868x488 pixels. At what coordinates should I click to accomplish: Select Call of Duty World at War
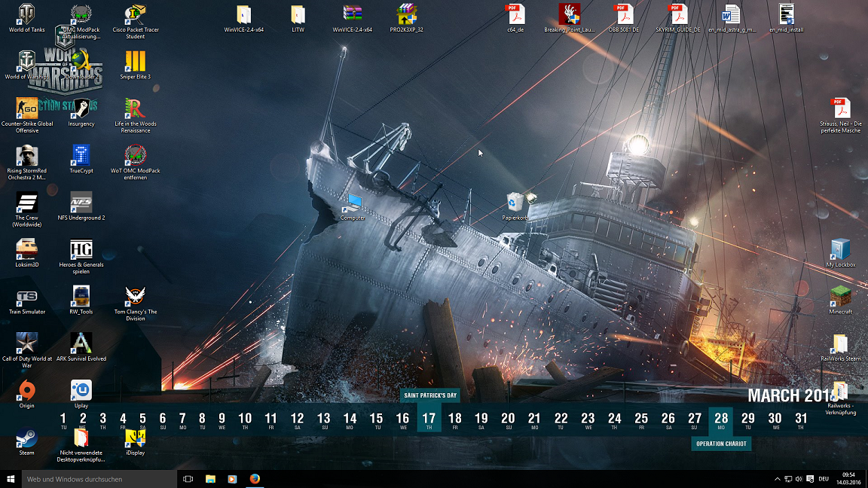(26, 350)
